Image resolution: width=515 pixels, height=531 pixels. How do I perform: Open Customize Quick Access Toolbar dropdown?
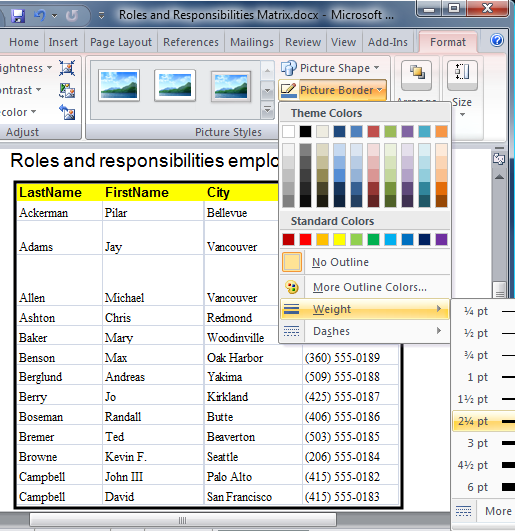coord(101,16)
